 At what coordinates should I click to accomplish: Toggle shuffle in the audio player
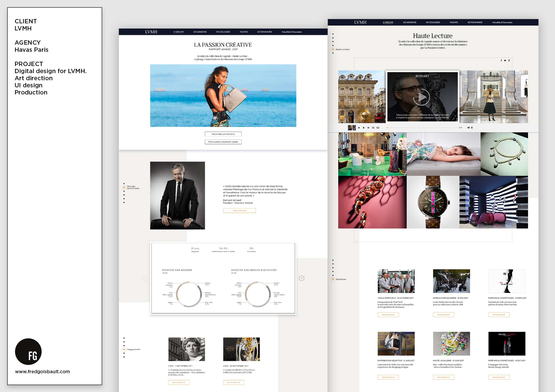[373, 128]
